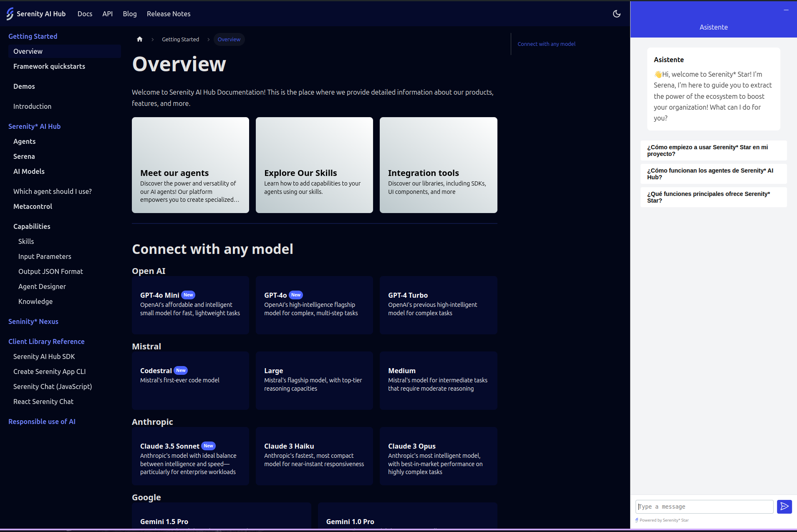Open Output JSON Format in sidebar
This screenshot has height=532, width=797.
pos(50,271)
